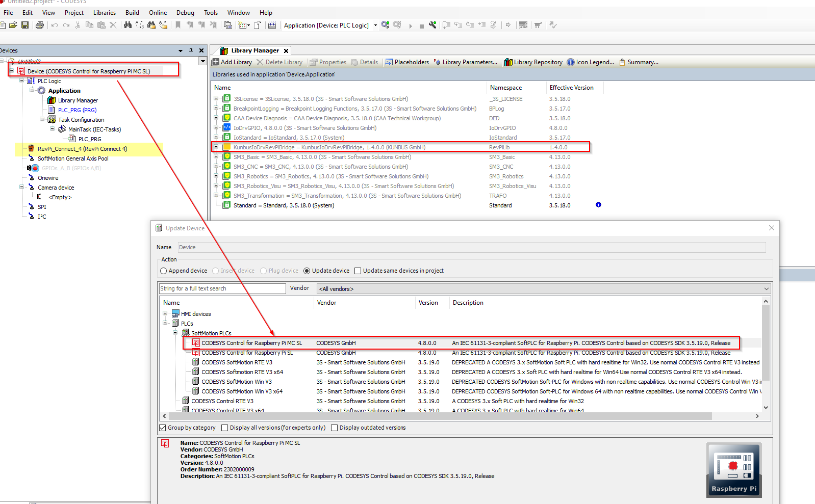Collapse the Task Configuration node
Screen dimensions: 815x504
[42, 119]
